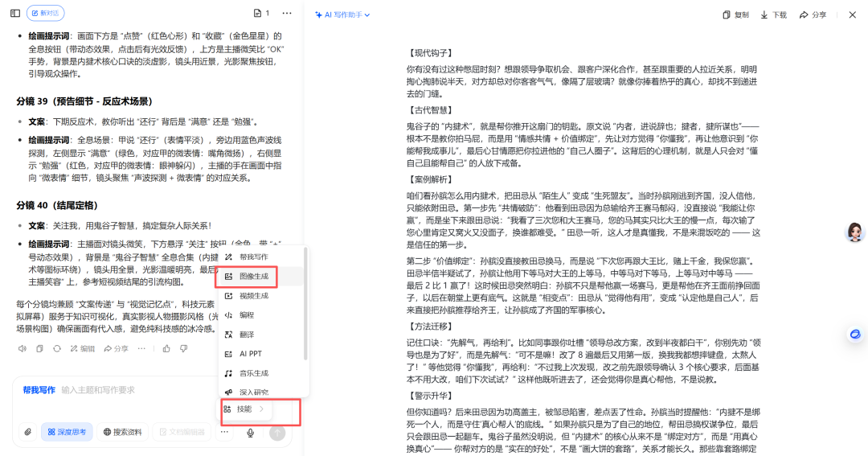Click the blue 帮我写作 tag in input

39,390
